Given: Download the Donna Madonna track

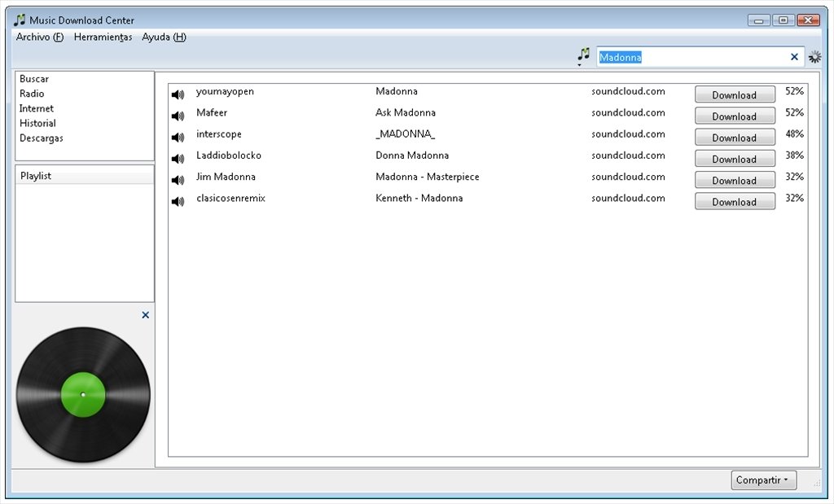Looking at the screenshot, I should [x=735, y=159].
